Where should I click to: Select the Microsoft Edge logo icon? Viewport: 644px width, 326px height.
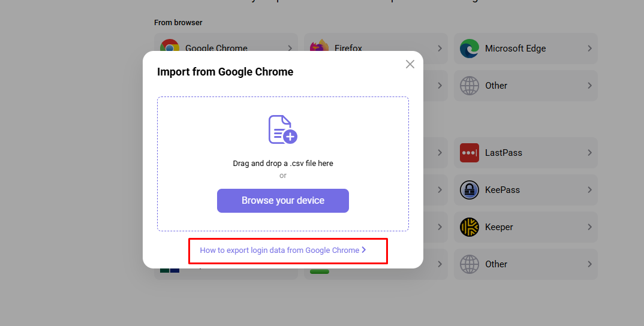(x=470, y=49)
